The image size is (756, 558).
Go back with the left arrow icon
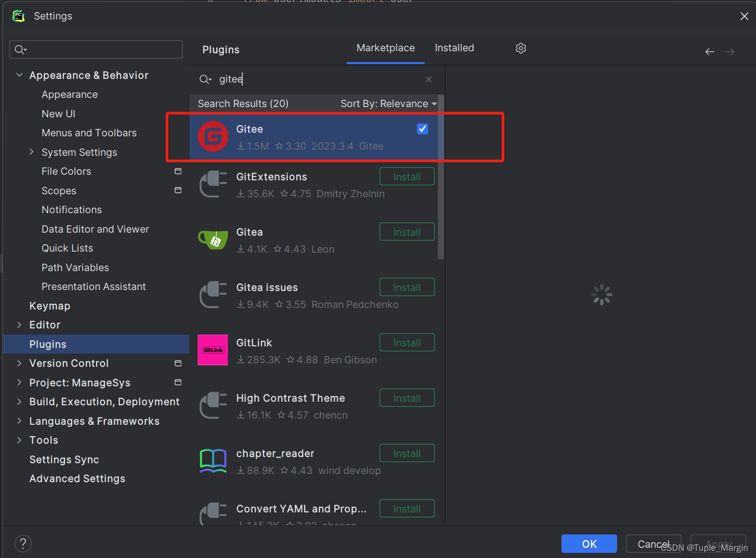tap(710, 52)
